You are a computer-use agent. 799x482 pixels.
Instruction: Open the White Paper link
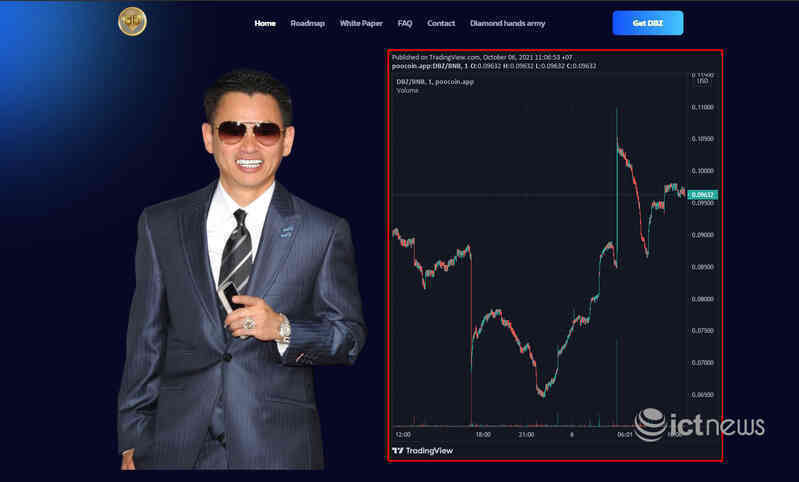[361, 23]
